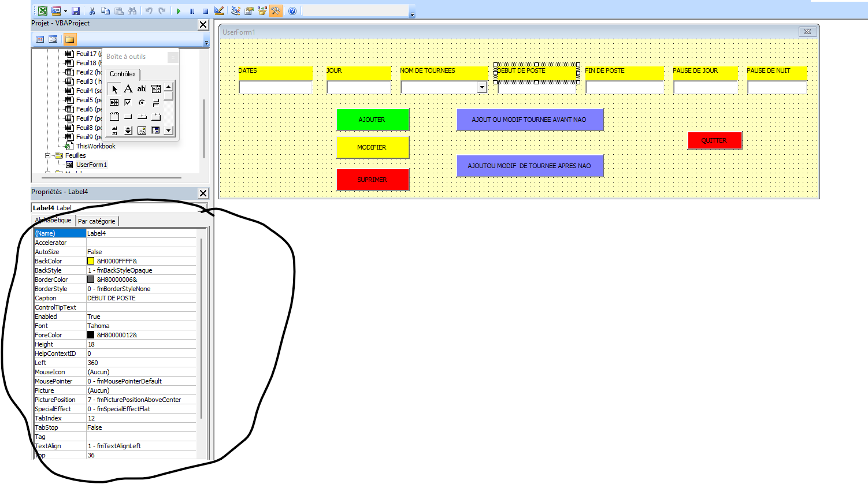Click the red SUPRIMER button

tap(373, 180)
